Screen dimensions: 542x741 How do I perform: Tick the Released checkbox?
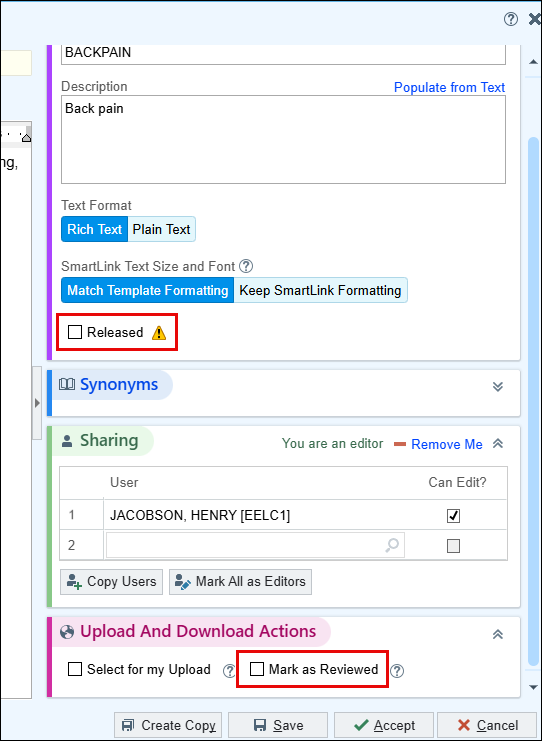pyautogui.click(x=75, y=332)
